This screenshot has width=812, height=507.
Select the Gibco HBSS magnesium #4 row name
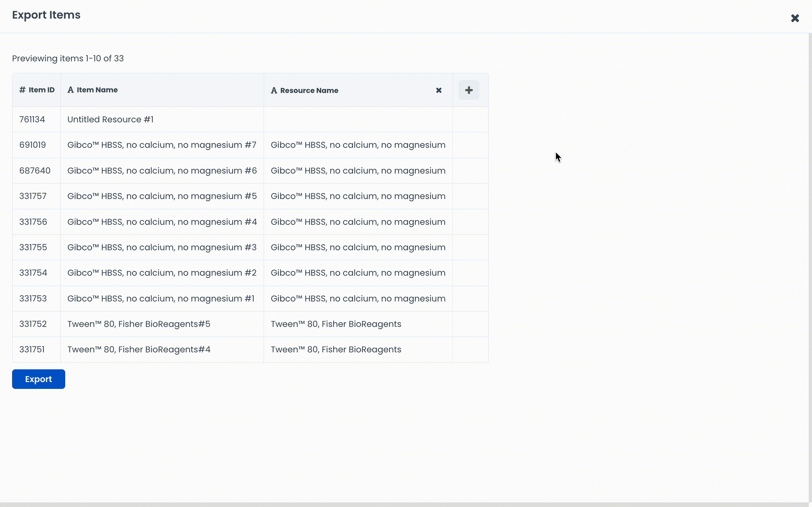pos(162,222)
